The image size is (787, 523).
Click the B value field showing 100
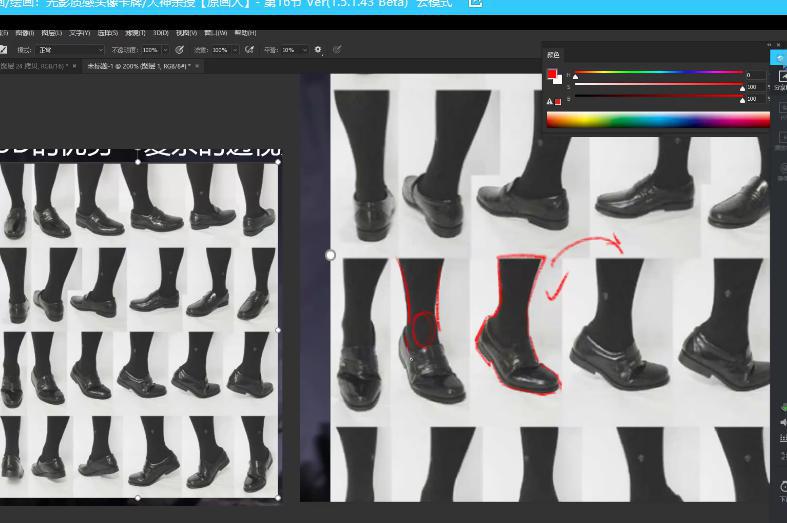[755, 99]
